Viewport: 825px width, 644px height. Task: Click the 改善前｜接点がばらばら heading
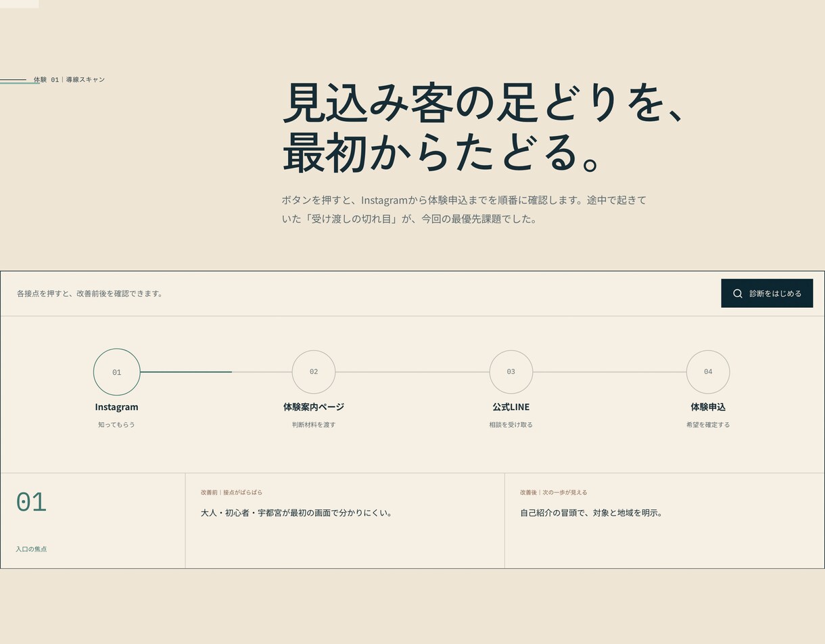pos(231,492)
